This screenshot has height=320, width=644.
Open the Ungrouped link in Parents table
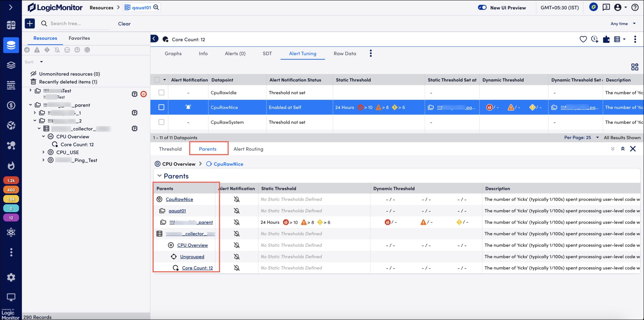pos(192,256)
